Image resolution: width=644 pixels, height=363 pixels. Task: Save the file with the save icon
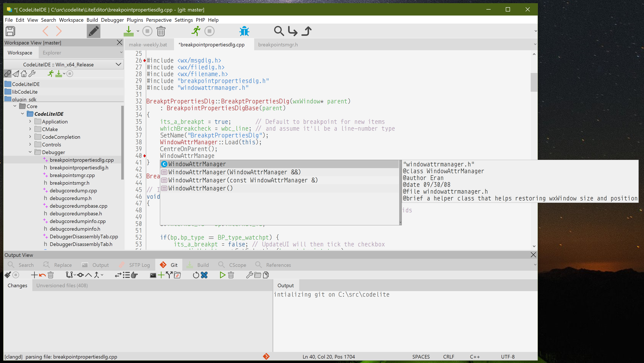pyautogui.click(x=10, y=31)
